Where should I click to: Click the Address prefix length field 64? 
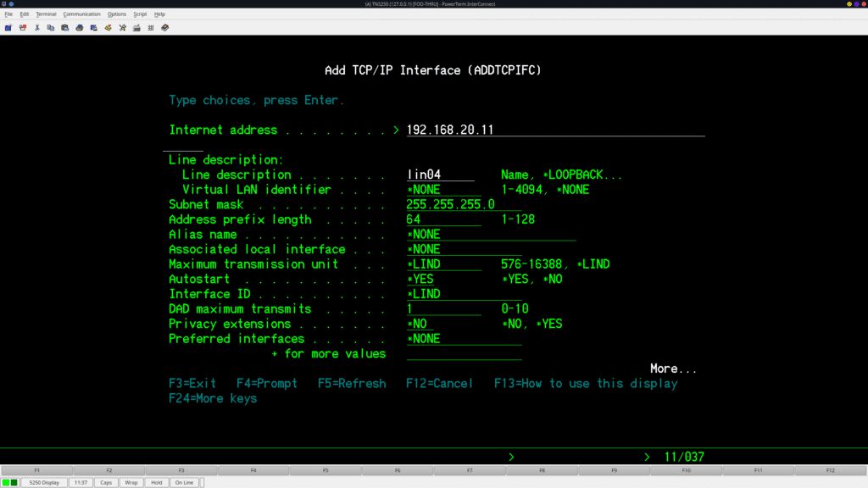coord(444,219)
